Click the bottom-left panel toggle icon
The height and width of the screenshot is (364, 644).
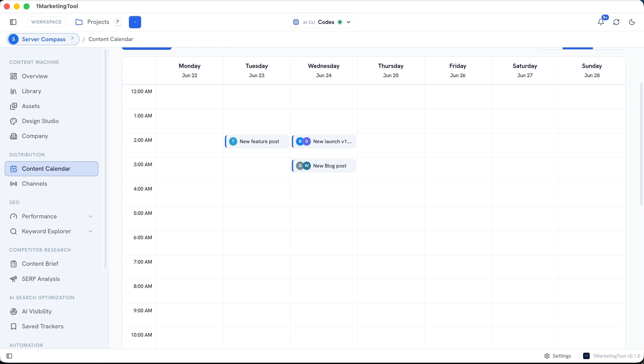click(9, 356)
